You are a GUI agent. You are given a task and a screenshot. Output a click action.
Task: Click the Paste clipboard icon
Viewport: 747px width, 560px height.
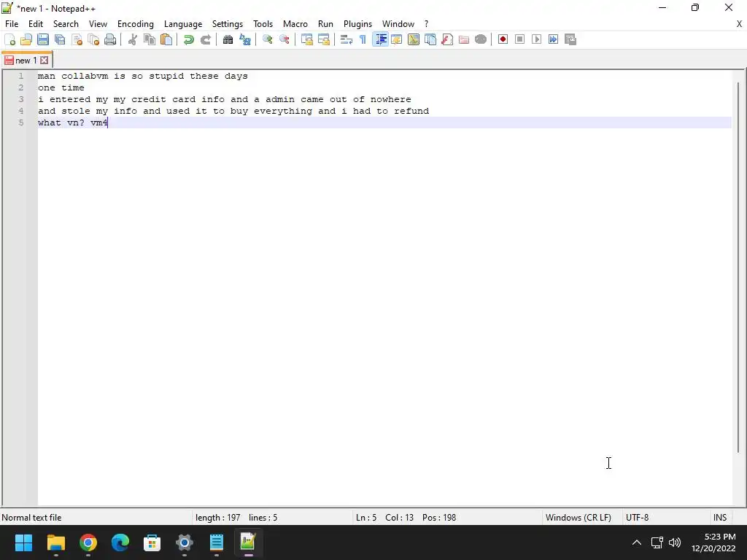pos(166,39)
